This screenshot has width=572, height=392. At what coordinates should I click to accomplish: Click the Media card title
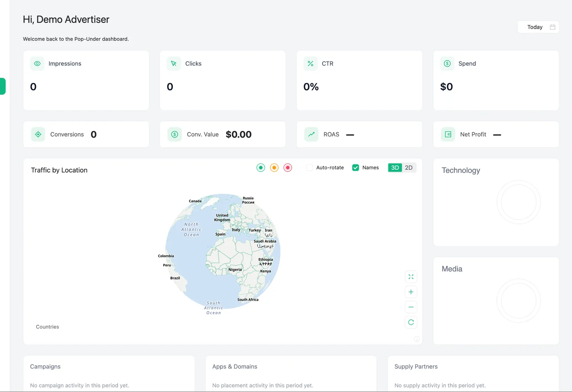point(452,269)
